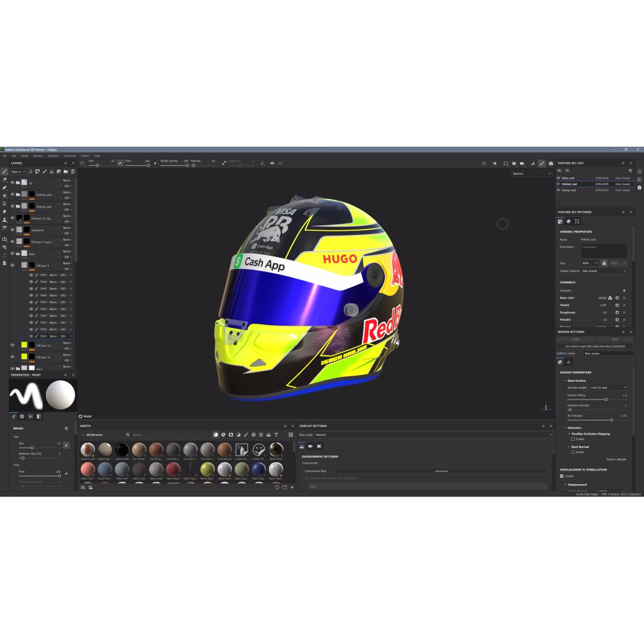Click the Undo button in Shader Settings
The height and width of the screenshot is (644, 644).
click(x=575, y=339)
